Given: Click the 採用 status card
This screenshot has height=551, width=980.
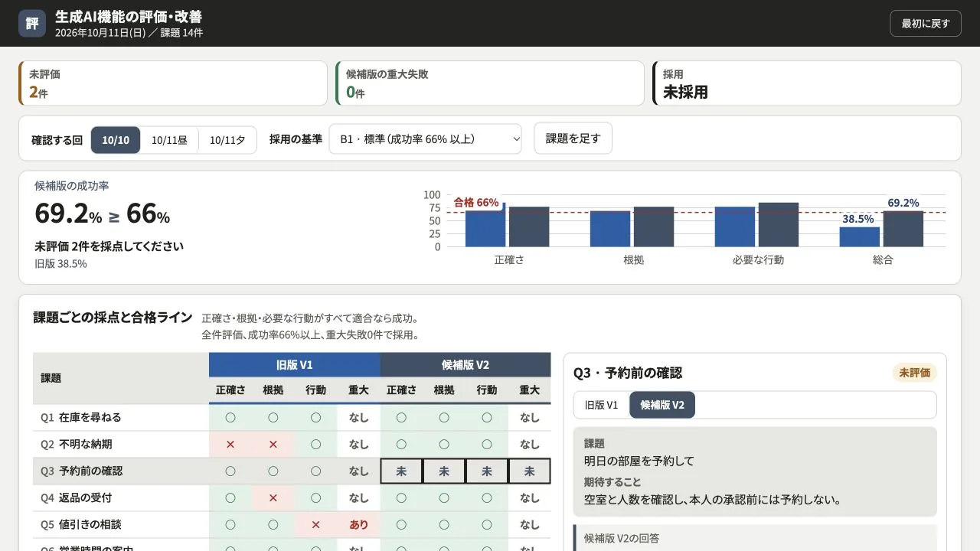Looking at the screenshot, I should pos(807,83).
